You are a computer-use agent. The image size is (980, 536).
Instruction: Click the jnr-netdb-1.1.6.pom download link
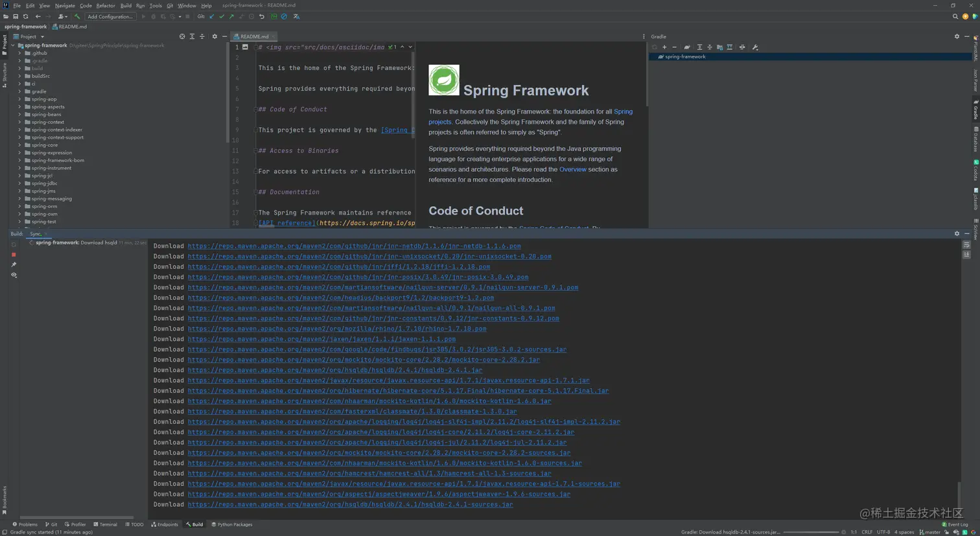[355, 246]
